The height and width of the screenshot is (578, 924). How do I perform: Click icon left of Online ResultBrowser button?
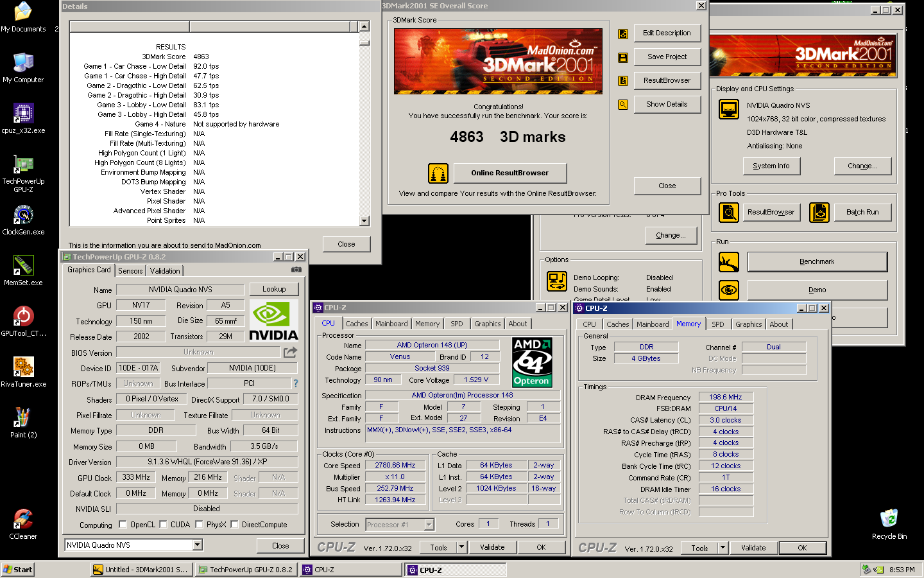coord(438,173)
